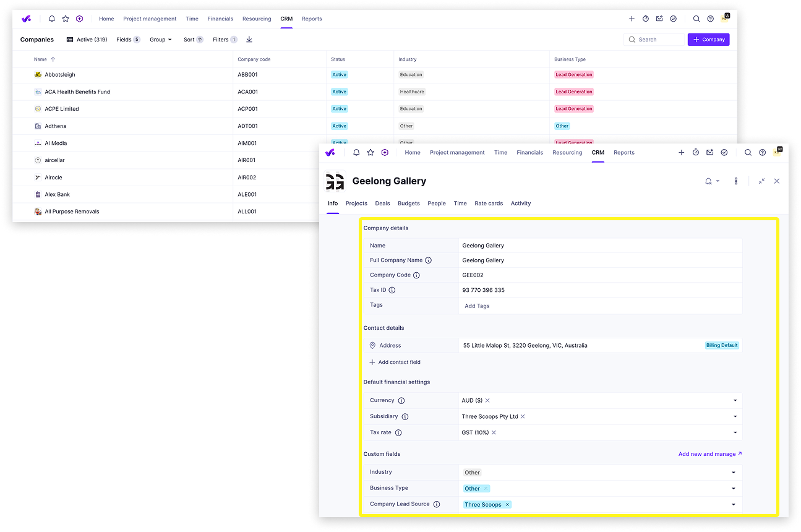This screenshot has width=801, height=532.
Task: Click favorites star in Companies window
Action: pyautogui.click(x=66, y=19)
